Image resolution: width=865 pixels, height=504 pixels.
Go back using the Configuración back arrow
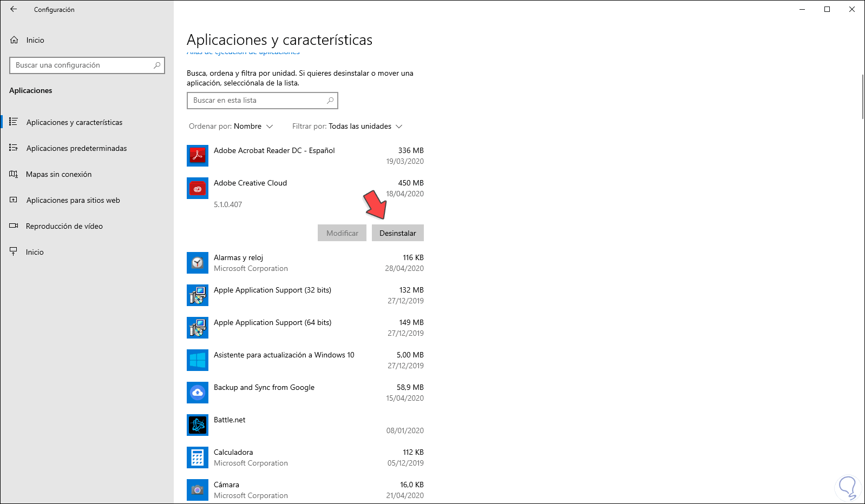click(14, 9)
